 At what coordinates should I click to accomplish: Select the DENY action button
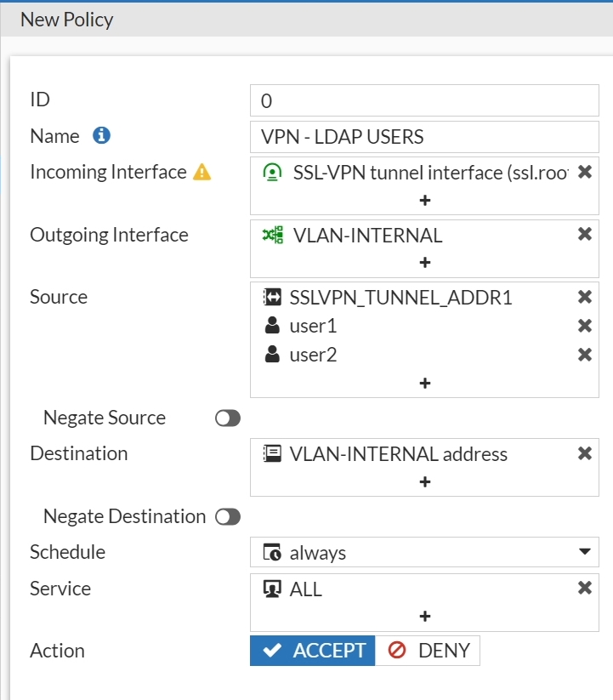(428, 651)
